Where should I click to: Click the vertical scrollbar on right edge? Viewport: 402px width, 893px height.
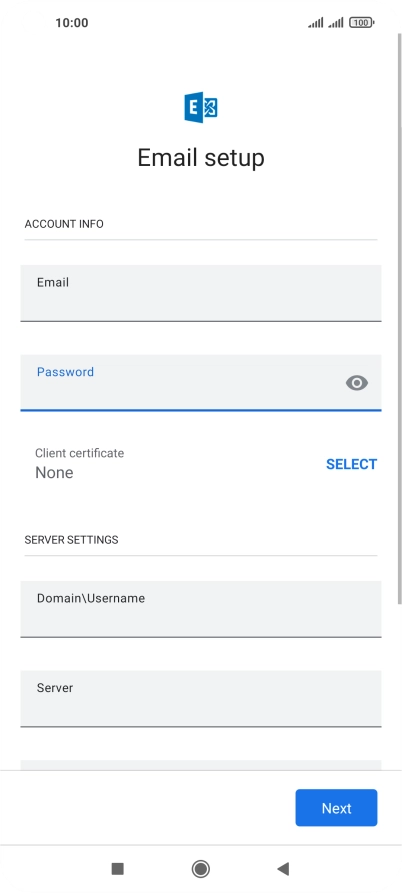pos(399,319)
